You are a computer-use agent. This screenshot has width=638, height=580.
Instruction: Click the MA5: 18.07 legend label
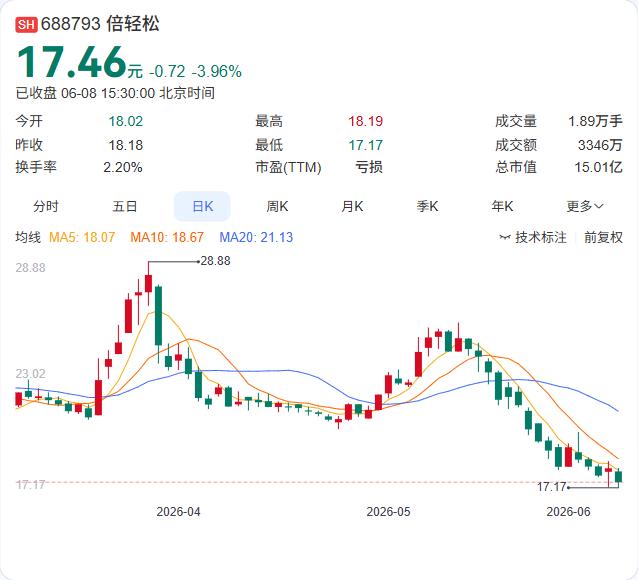point(82,237)
